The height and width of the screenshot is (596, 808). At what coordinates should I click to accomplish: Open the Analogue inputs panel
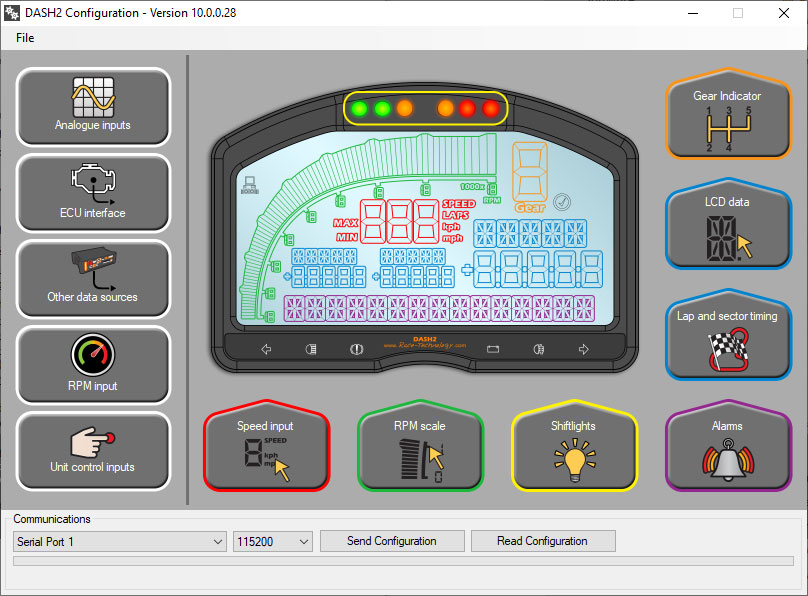coord(93,107)
